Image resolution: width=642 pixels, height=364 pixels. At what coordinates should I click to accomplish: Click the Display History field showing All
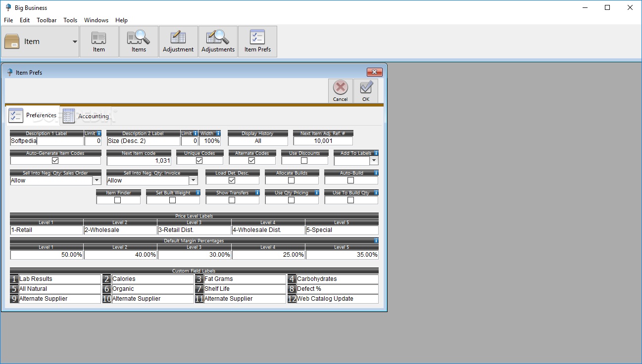point(258,141)
